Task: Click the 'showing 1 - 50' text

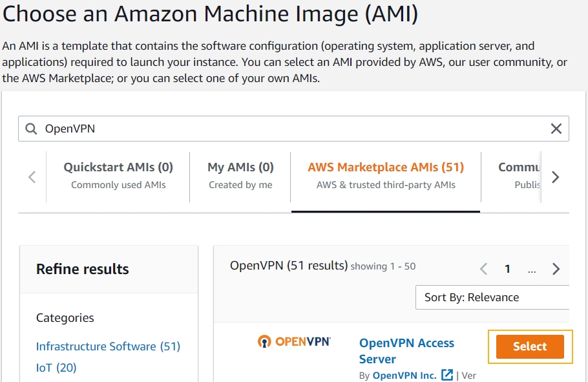Action: (383, 266)
